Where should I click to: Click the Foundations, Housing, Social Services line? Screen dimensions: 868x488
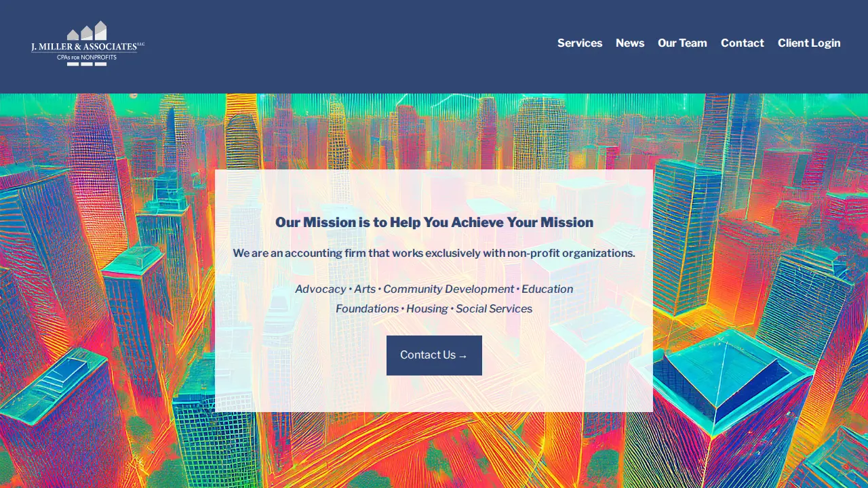coord(434,309)
